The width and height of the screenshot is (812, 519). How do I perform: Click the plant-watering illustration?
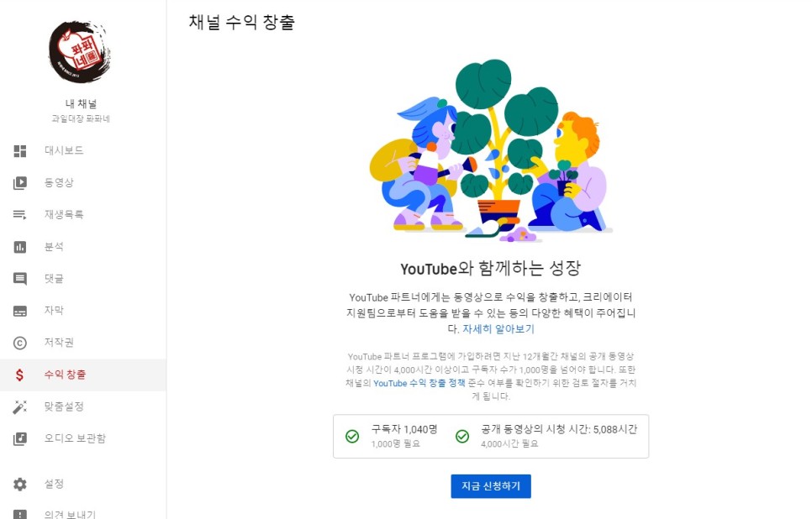(x=490, y=151)
